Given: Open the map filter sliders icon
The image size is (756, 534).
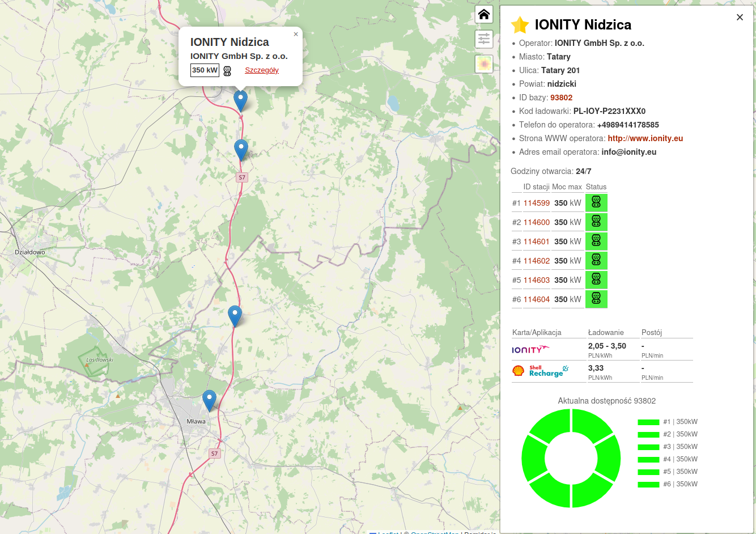Looking at the screenshot, I should click(484, 39).
